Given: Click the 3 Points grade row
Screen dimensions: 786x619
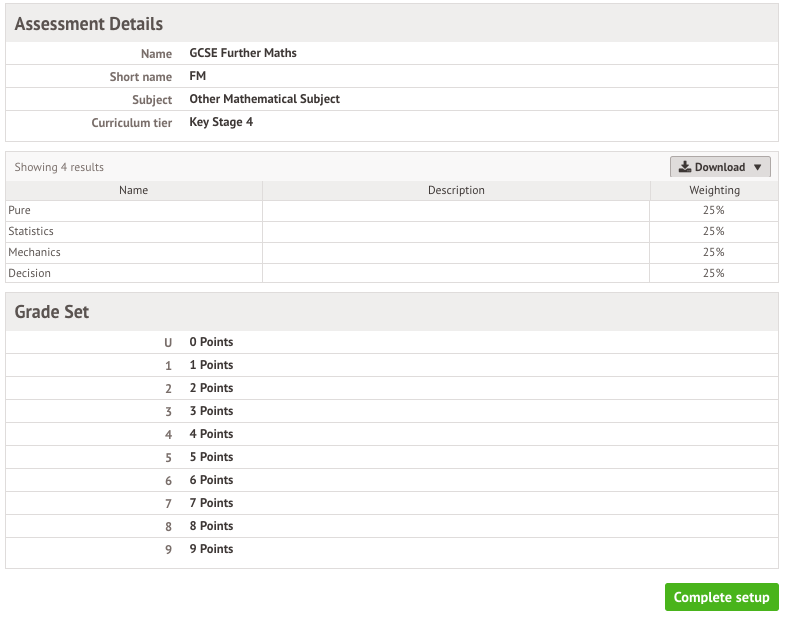Looking at the screenshot, I should (392, 411).
